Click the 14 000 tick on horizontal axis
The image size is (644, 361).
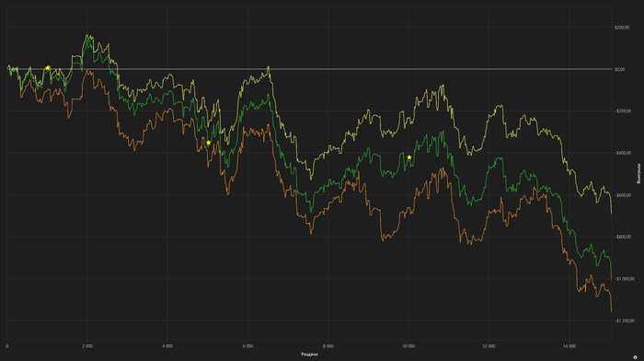click(x=569, y=346)
